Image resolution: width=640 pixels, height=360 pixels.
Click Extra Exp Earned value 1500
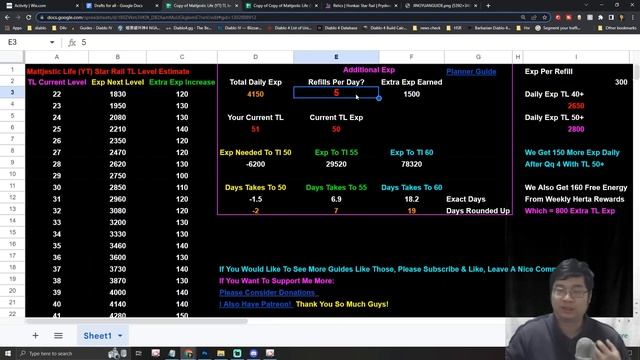411,94
